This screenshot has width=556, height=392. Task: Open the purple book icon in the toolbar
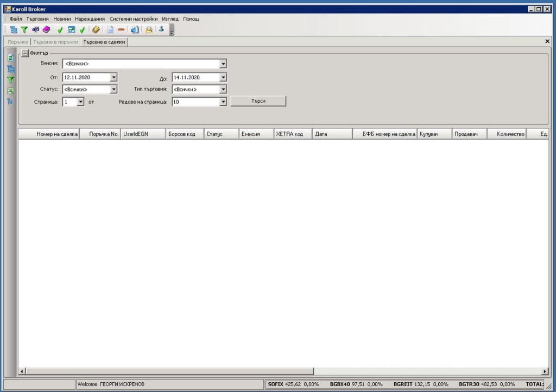click(x=47, y=29)
